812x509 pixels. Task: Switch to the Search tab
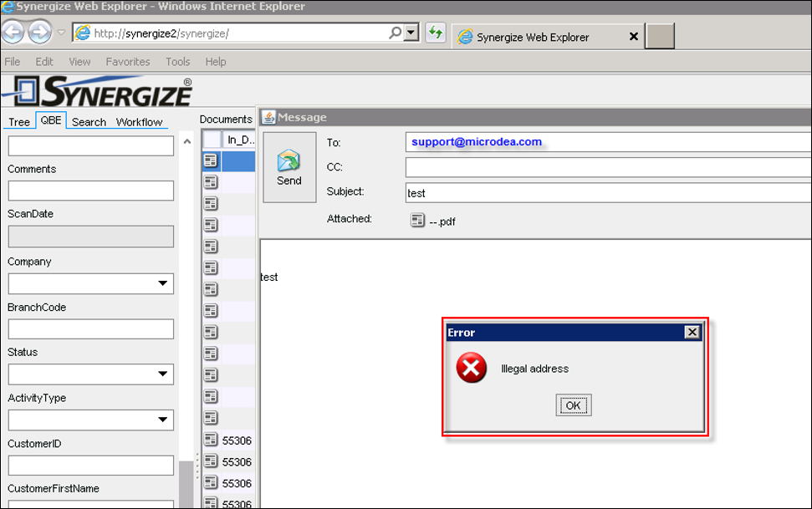tap(89, 122)
